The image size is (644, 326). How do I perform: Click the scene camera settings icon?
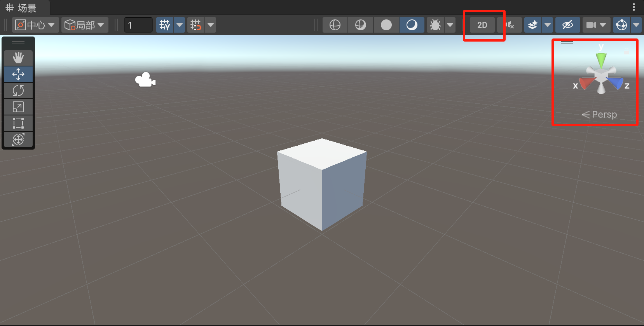(591, 25)
